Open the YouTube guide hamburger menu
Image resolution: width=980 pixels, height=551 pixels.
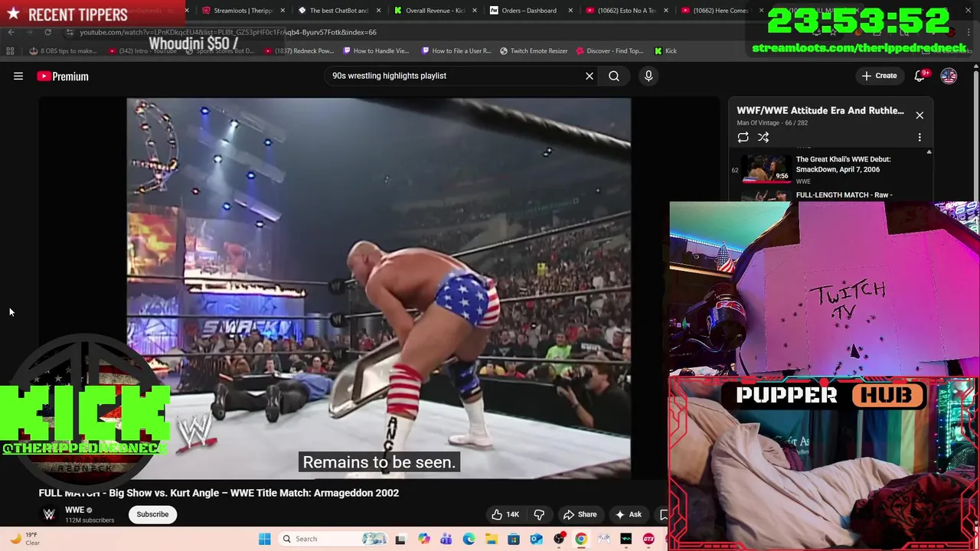pos(18,76)
